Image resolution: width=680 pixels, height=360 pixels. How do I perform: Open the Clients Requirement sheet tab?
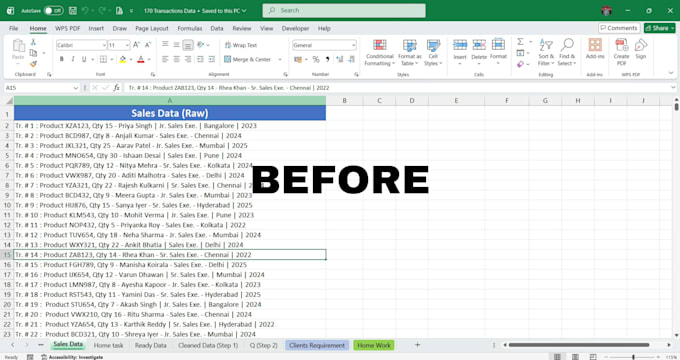coord(317,345)
